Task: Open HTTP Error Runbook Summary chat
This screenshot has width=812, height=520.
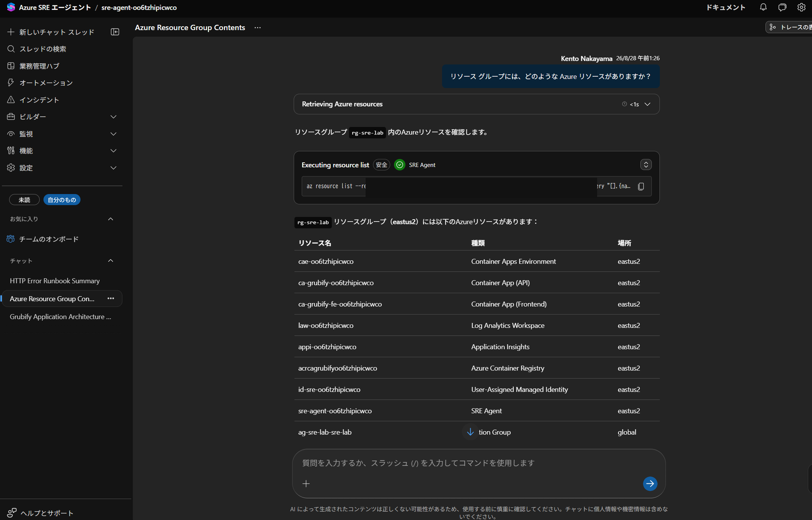Action: [x=55, y=281]
